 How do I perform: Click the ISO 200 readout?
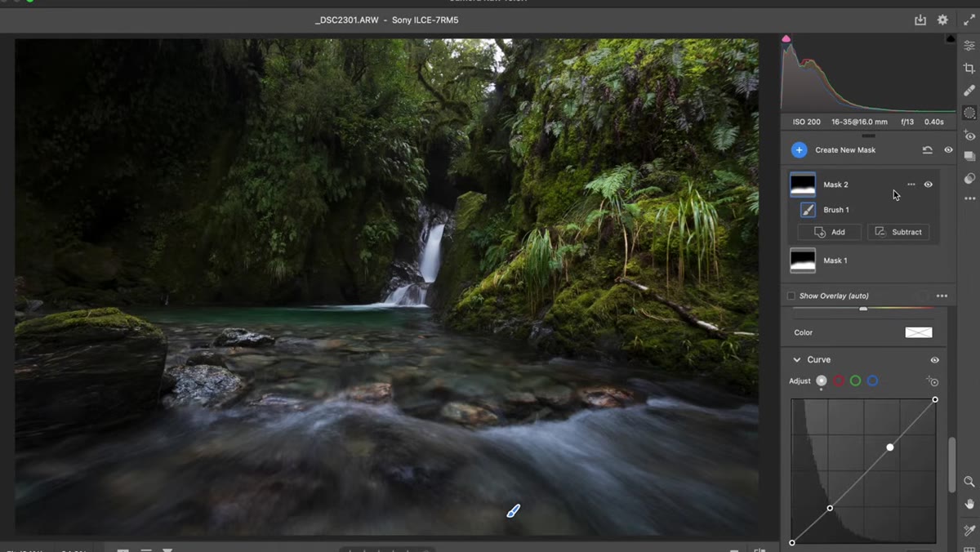807,122
